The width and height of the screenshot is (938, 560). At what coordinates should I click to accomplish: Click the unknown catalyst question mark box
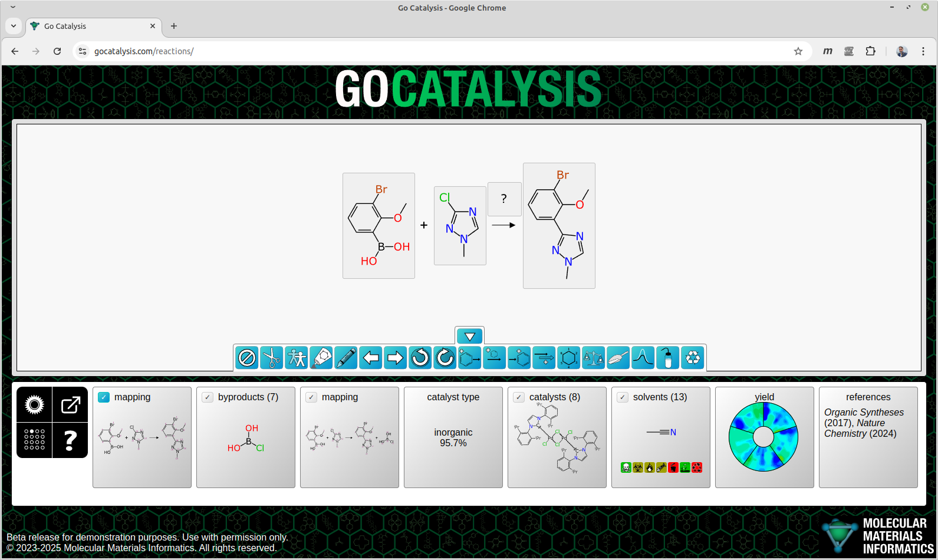pyautogui.click(x=504, y=199)
